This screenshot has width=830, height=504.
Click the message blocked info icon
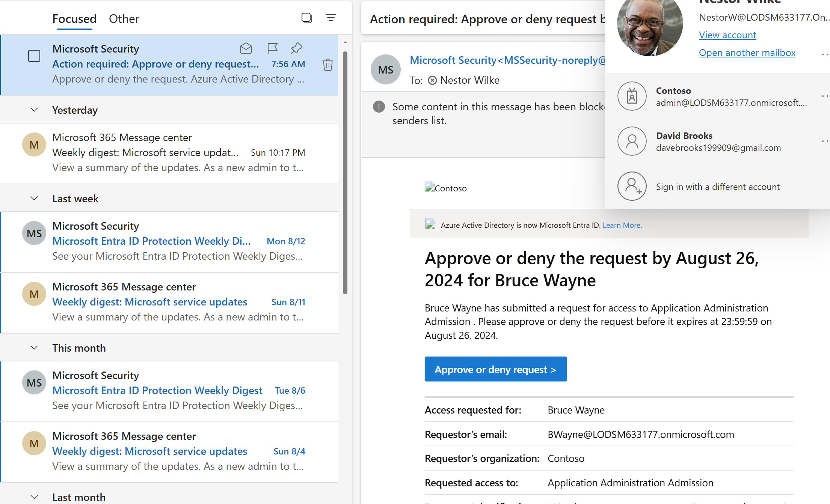379,107
